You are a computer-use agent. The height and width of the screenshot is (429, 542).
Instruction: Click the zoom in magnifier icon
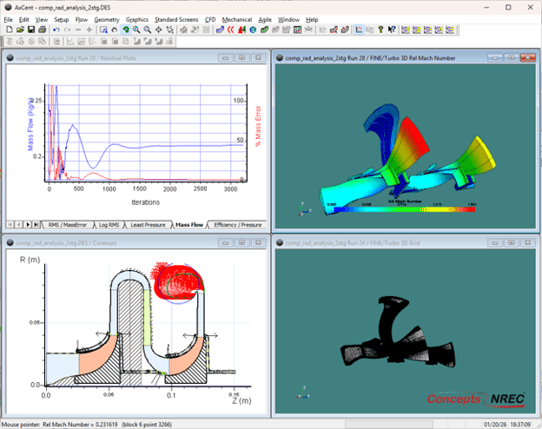tap(137, 30)
